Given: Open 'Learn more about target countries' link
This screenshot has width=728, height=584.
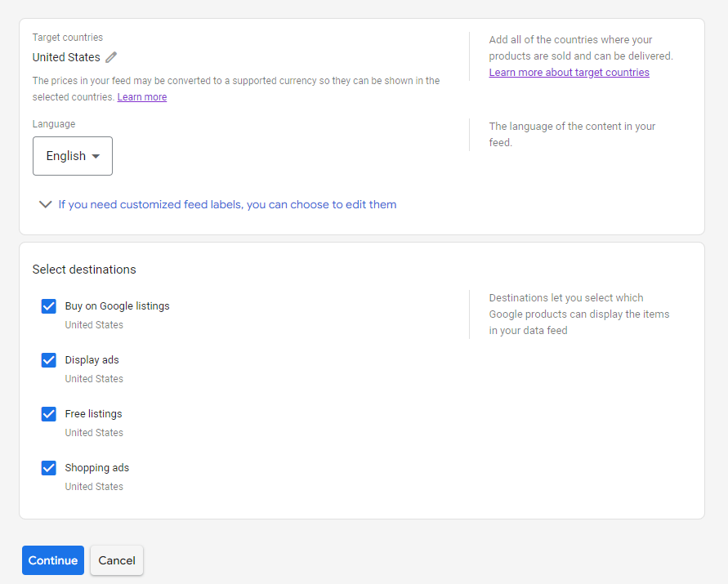Looking at the screenshot, I should click(x=569, y=73).
